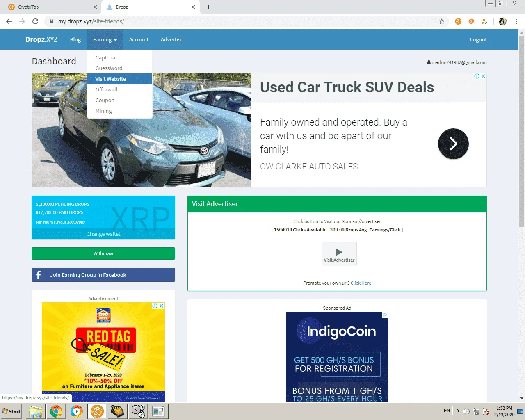This screenshot has height=420, width=525.
Task: Close the Red Tag Sale ad
Action: tap(162, 306)
